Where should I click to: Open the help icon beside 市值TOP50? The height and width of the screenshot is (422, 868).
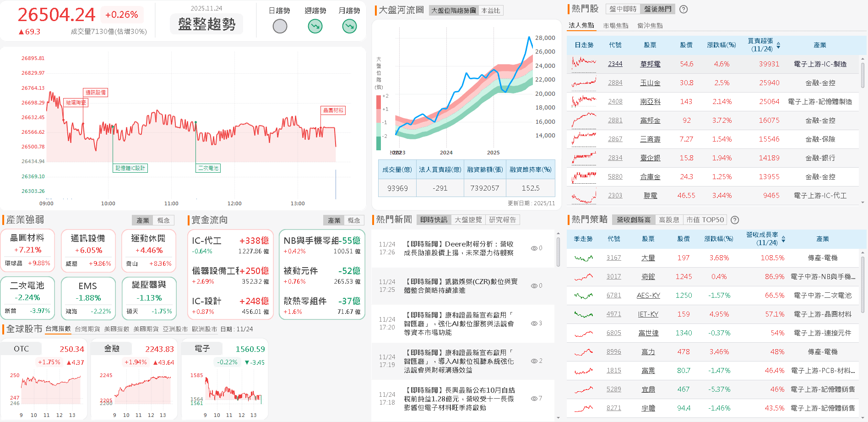tap(735, 220)
